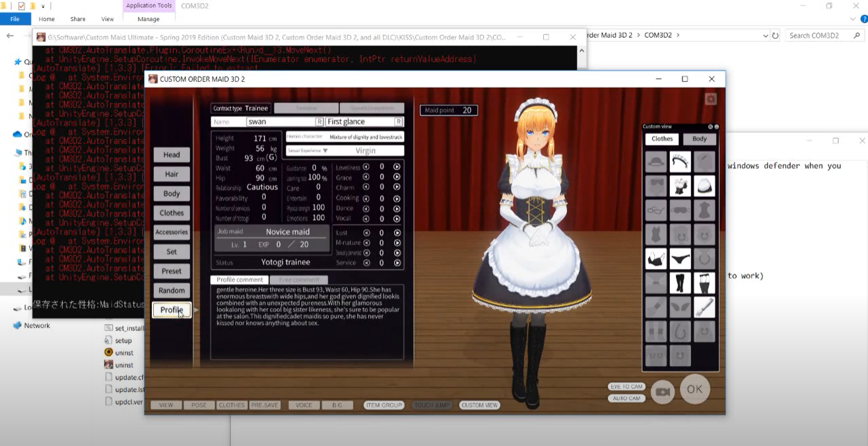Image resolution: width=868 pixels, height=446 pixels.
Task: Decrease Loveliness with left arrow
Action: point(366,167)
